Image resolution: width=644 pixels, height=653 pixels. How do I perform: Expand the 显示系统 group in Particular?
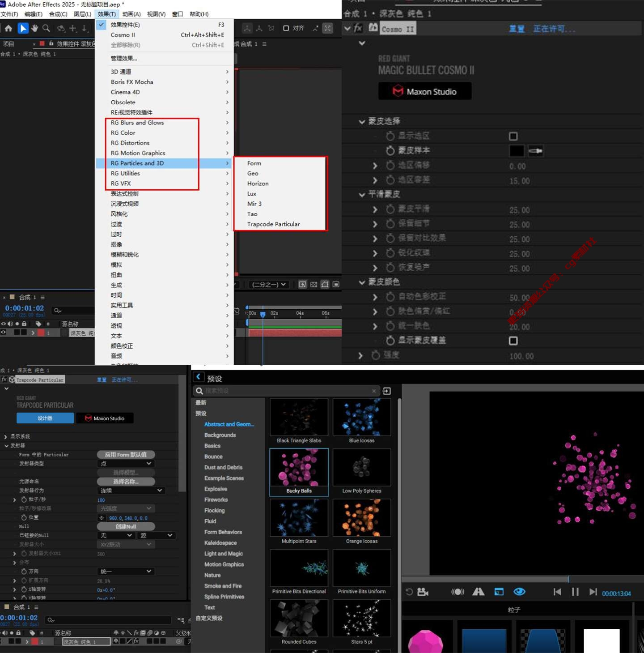pyautogui.click(x=5, y=436)
